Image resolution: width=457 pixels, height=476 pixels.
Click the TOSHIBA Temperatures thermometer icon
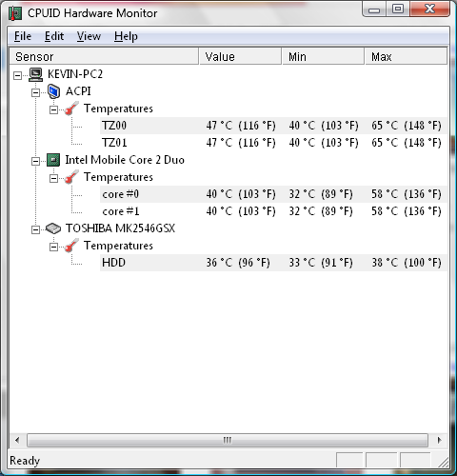pyautogui.click(x=71, y=246)
